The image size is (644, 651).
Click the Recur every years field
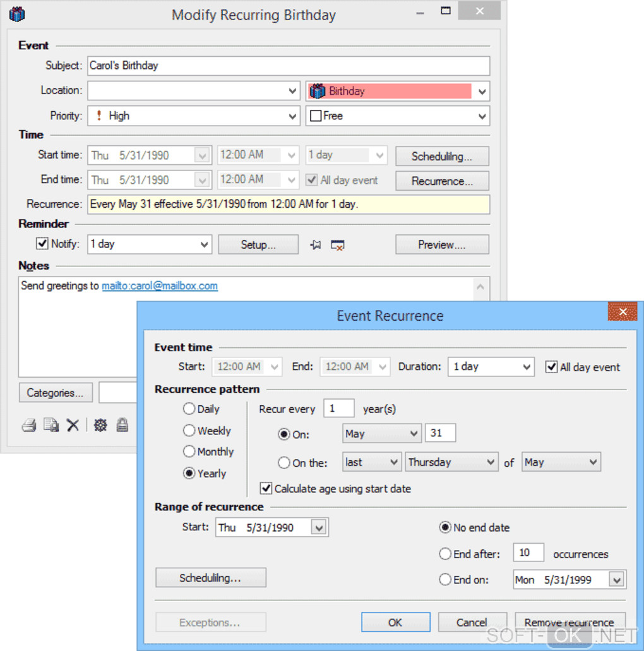pyautogui.click(x=338, y=409)
